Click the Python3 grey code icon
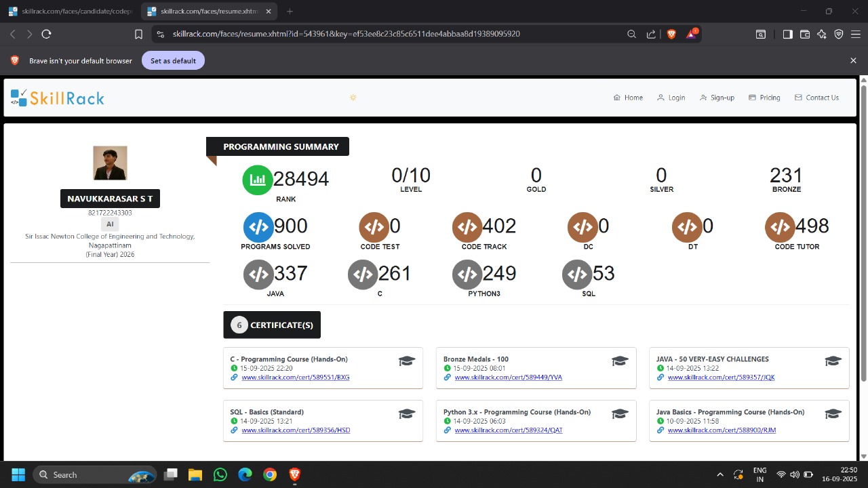The image size is (868, 488). pos(467,274)
